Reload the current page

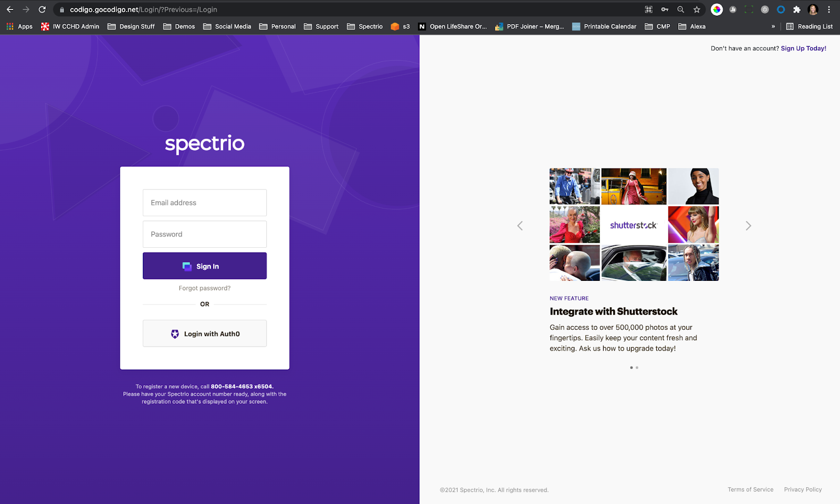tap(42, 9)
